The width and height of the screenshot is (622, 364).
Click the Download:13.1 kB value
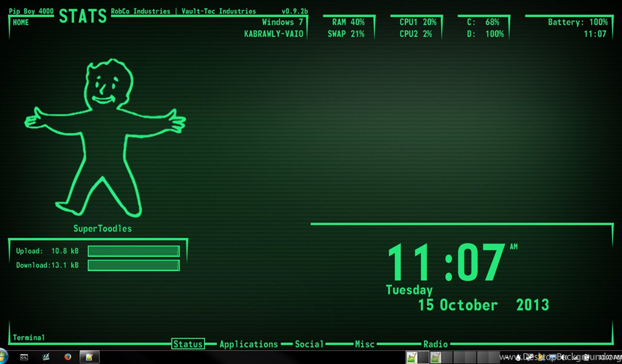point(47,265)
